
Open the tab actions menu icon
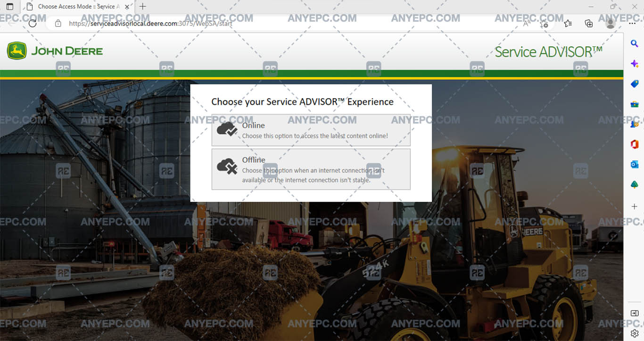click(x=10, y=7)
